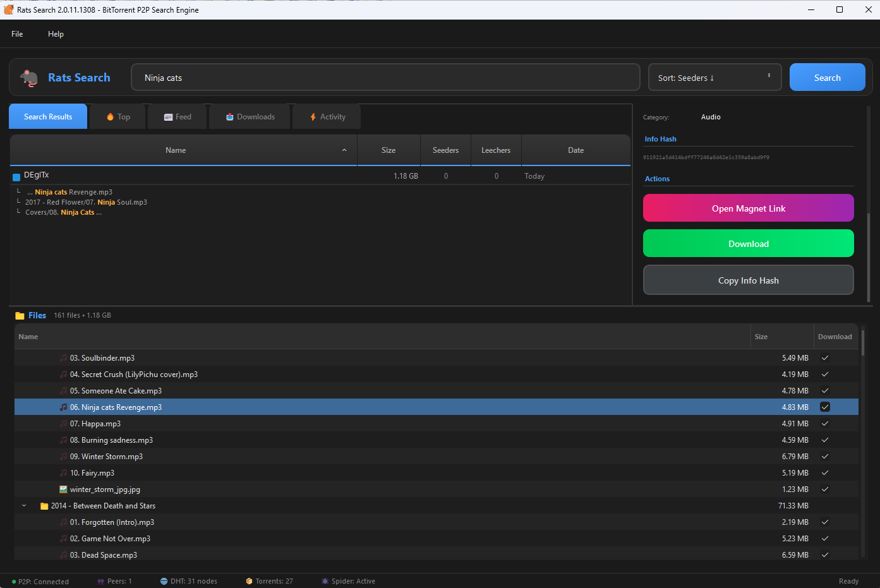Click the info hash string under Info Hash

706,157
